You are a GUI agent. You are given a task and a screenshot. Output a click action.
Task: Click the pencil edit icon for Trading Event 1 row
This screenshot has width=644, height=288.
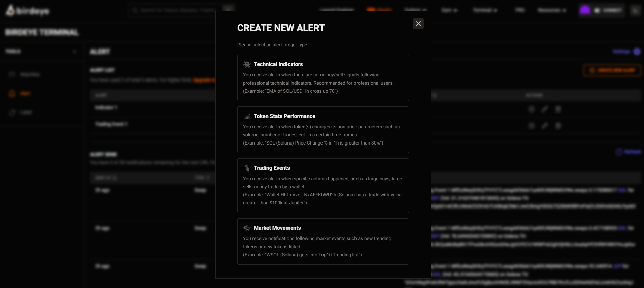[x=545, y=125]
